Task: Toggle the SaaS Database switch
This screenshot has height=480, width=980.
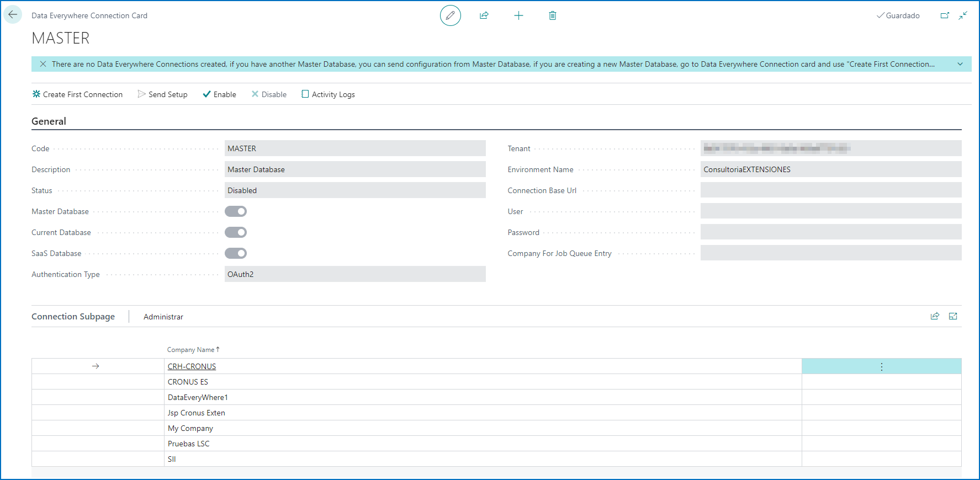Action: tap(236, 253)
